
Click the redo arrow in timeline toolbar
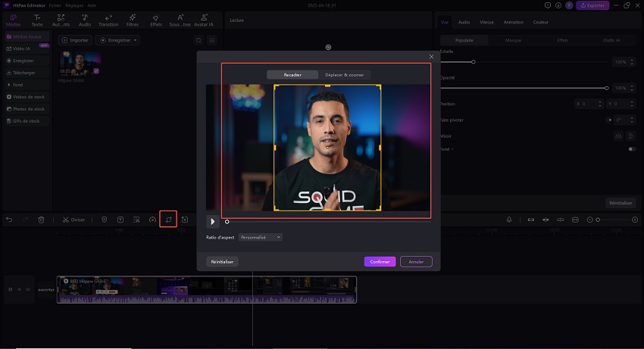(x=25, y=220)
